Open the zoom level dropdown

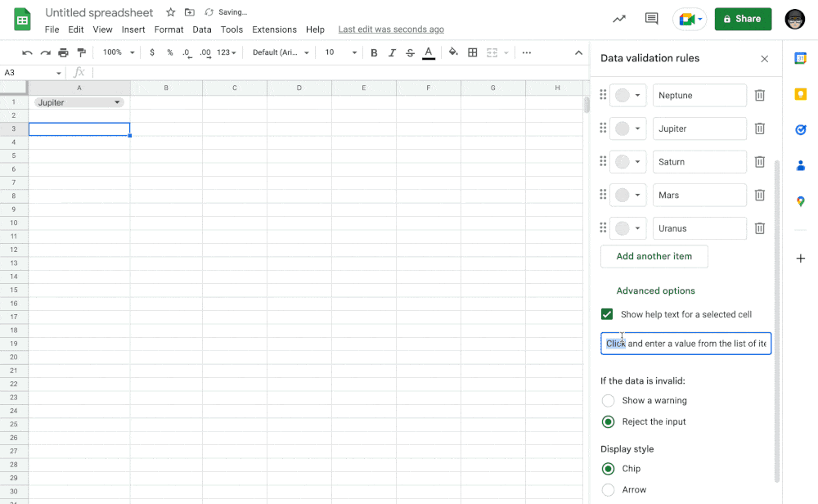[119, 52]
